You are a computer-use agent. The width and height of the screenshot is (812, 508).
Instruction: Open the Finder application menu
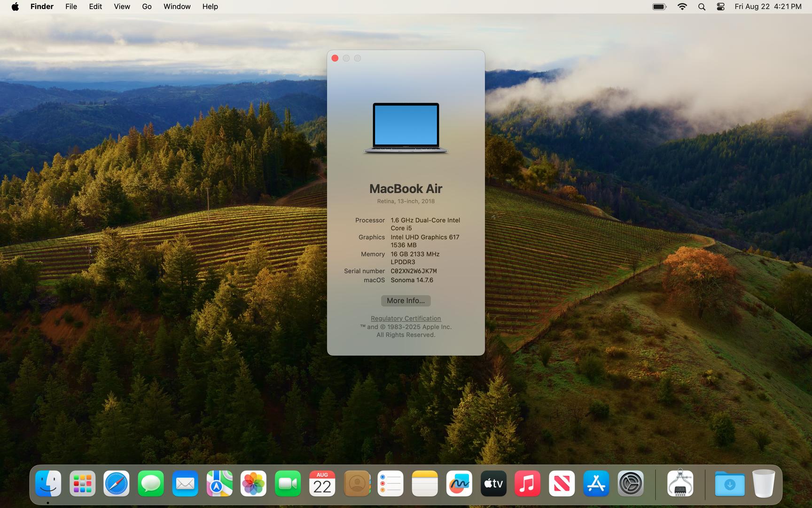[42, 7]
